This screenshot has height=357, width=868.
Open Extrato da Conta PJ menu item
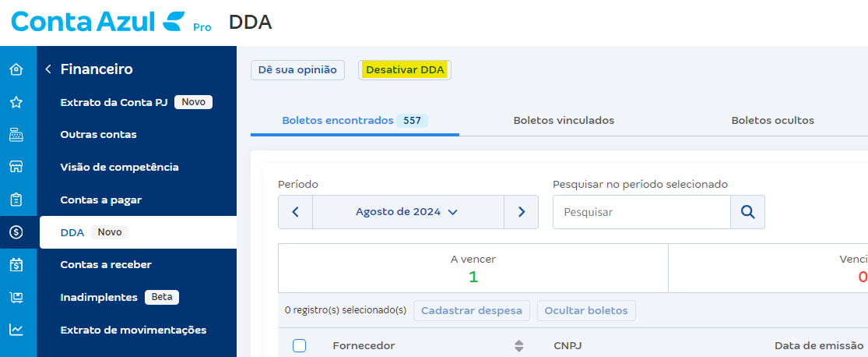(x=137, y=102)
